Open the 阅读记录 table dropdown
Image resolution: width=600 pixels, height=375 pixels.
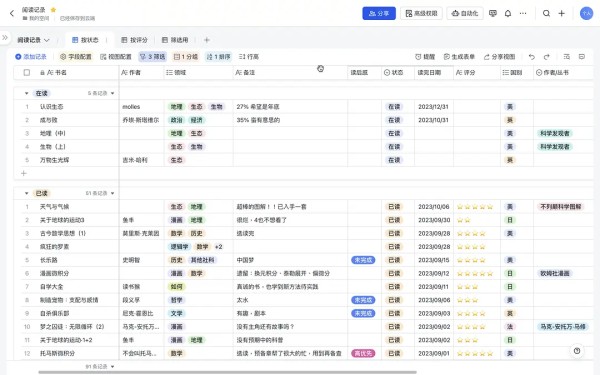[x=33, y=40]
